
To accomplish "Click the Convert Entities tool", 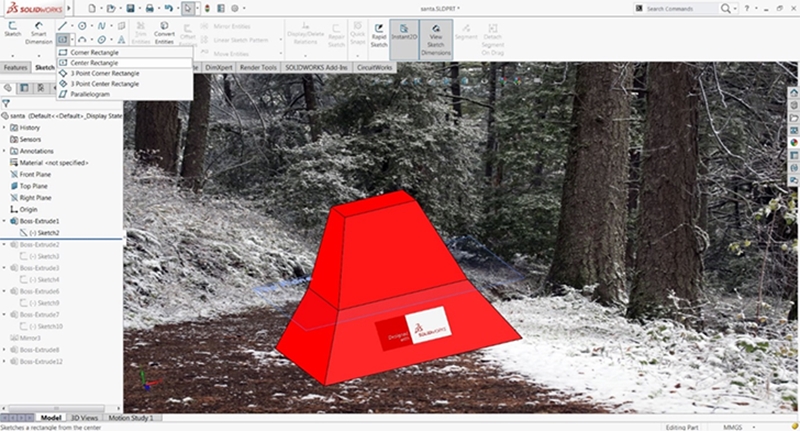I will (x=164, y=33).
